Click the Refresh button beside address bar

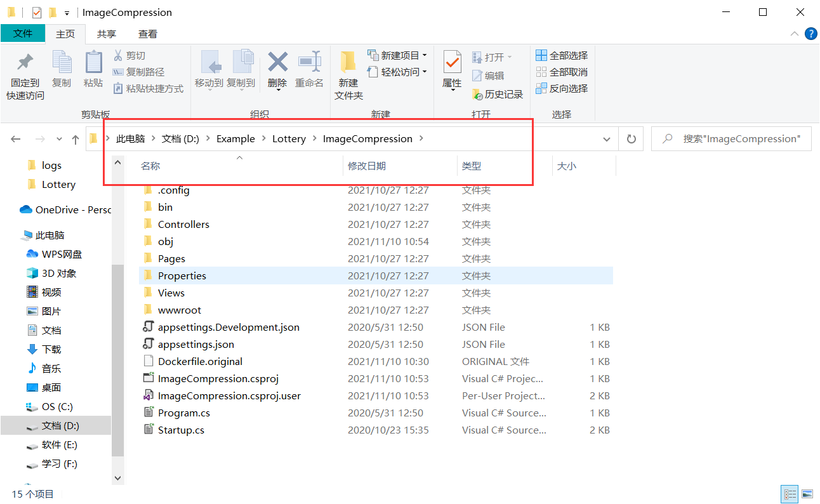point(631,139)
